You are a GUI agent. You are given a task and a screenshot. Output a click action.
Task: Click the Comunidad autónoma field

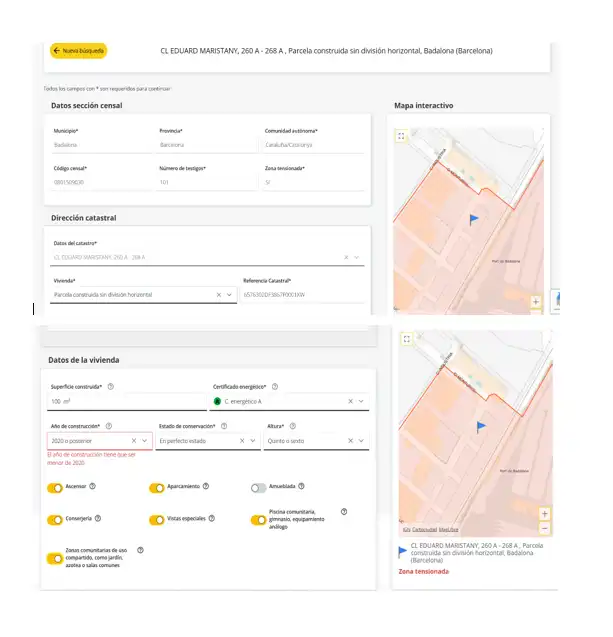coord(313,145)
